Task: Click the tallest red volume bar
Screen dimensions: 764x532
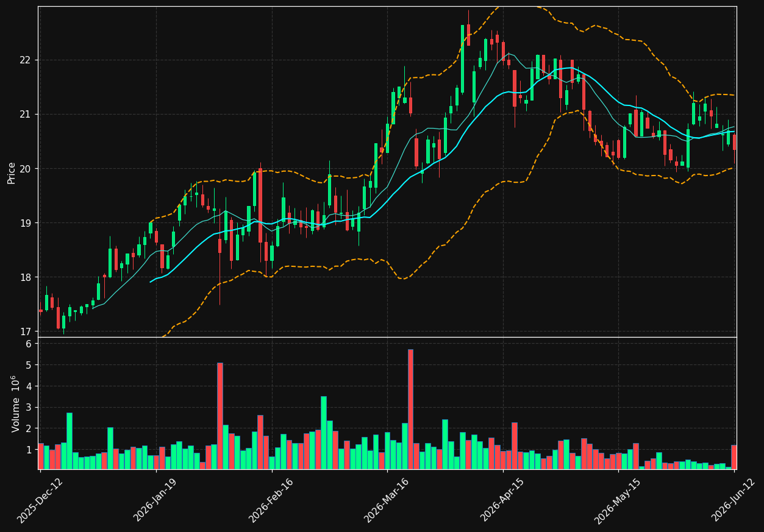Action: pyautogui.click(x=410, y=409)
